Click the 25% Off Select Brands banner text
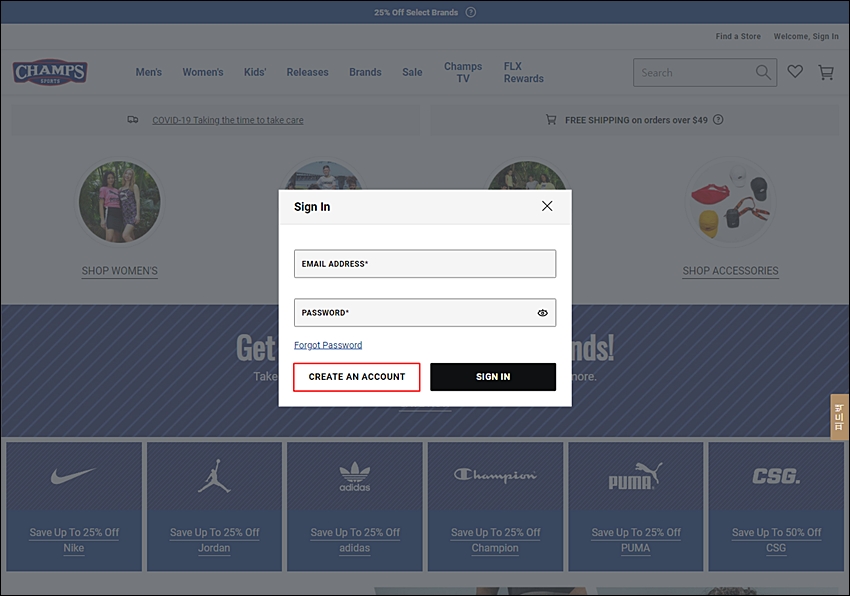The image size is (850, 596). (416, 12)
